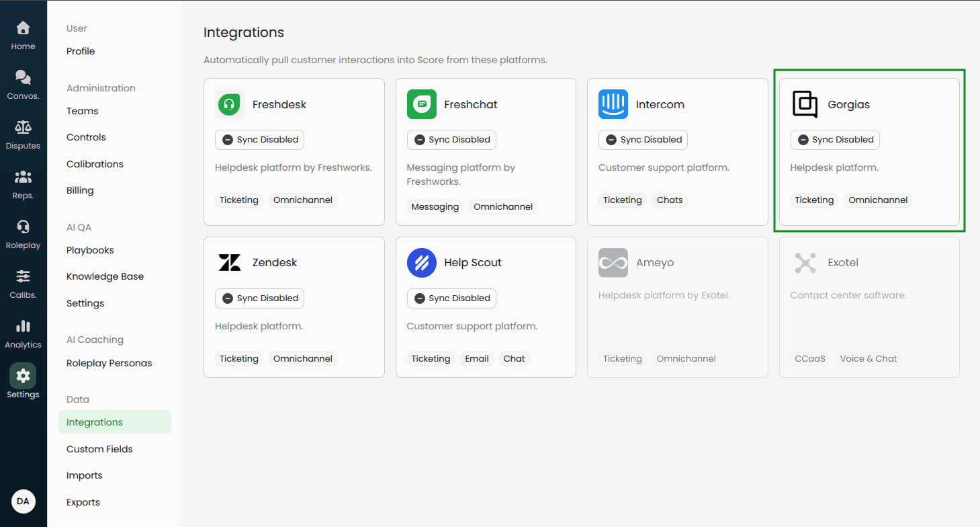Click the Chats tag on Intercom
This screenshot has height=527, width=980.
pos(670,200)
